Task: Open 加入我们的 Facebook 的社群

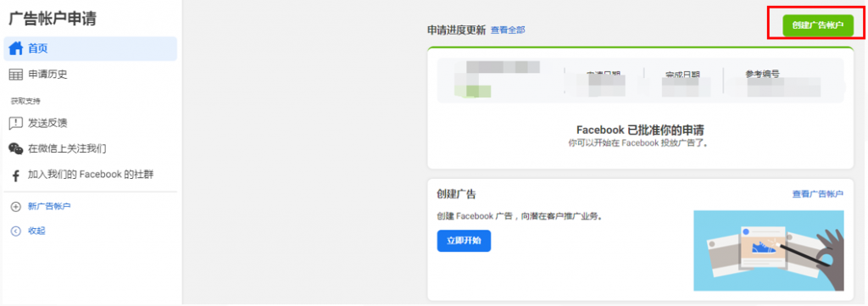Action: pos(90,175)
